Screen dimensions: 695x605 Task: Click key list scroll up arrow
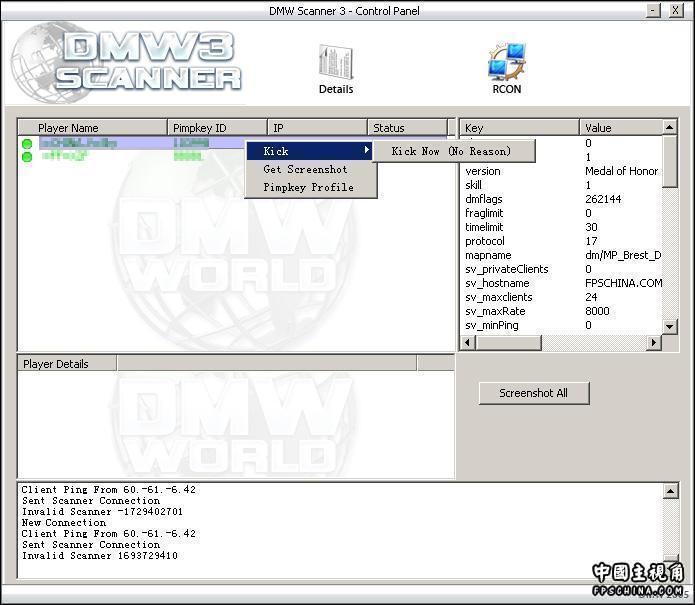point(669,127)
